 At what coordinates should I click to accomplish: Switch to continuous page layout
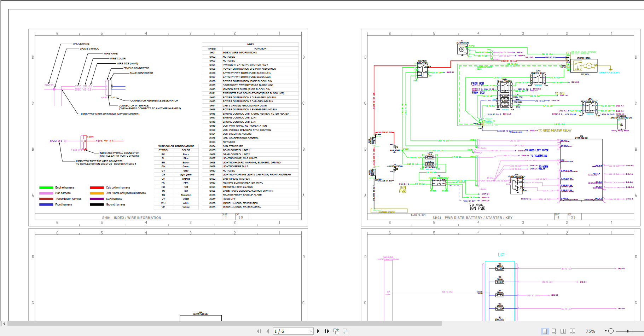coord(554,331)
